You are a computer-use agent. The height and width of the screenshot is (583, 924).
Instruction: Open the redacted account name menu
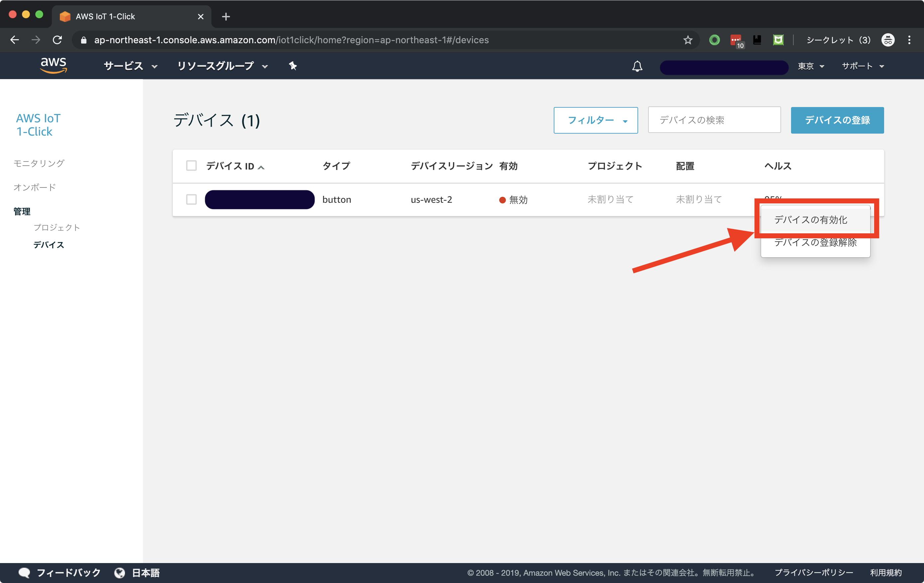(x=724, y=67)
